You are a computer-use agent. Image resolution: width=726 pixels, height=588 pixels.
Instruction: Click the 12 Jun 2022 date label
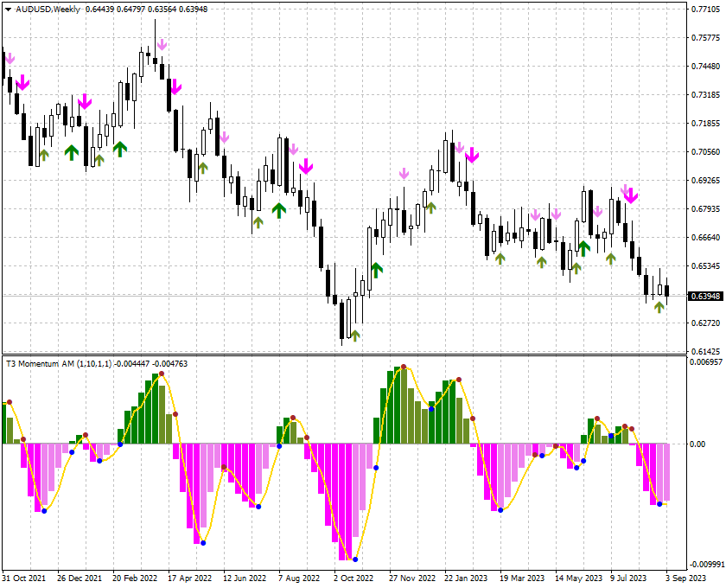[245, 578]
